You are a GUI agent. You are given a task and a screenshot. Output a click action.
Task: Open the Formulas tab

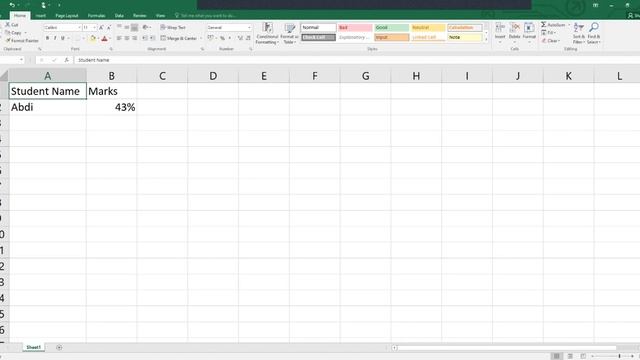(x=96, y=16)
